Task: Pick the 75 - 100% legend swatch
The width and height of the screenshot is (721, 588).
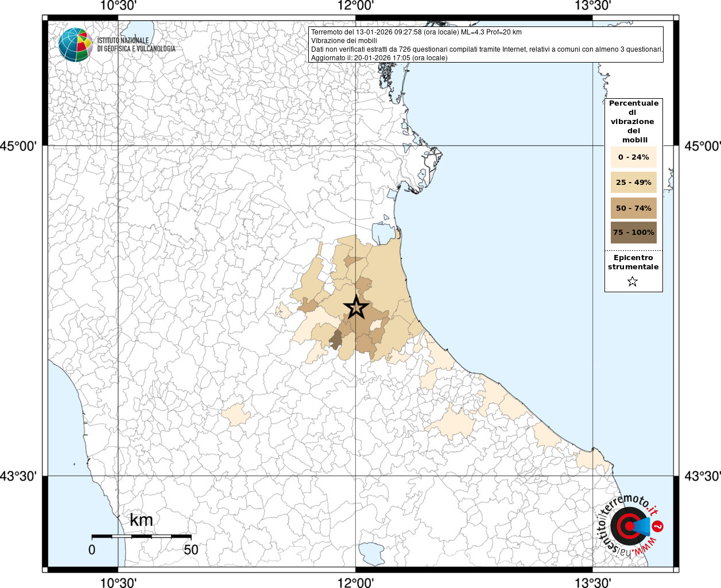Action: 633,233
